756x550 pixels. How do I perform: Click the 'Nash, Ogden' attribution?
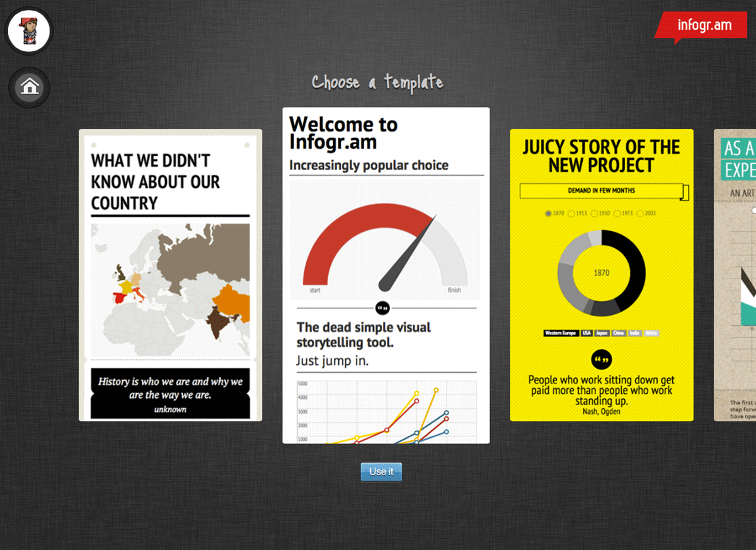[602, 411]
